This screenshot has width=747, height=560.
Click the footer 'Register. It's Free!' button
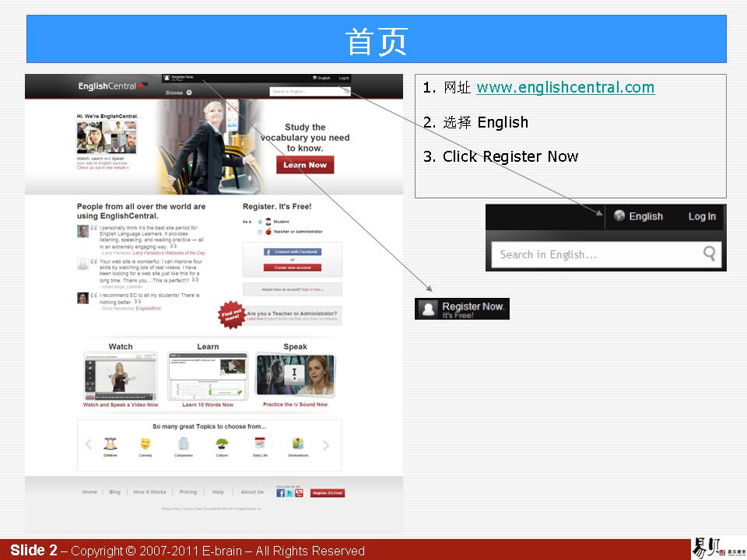coord(328,493)
